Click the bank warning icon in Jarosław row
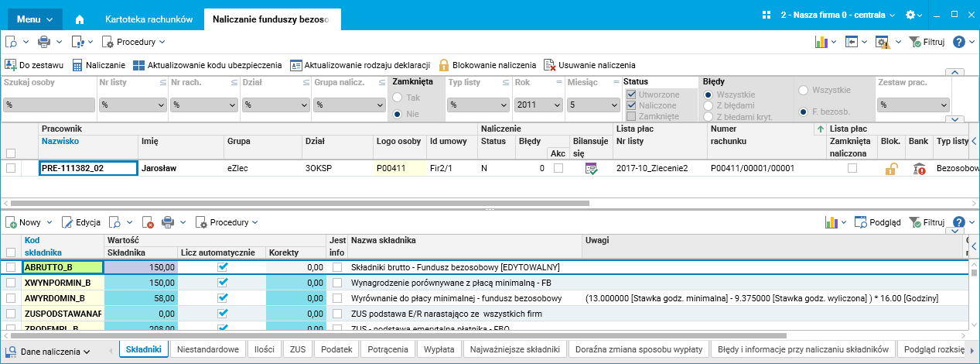The height and width of the screenshot is (364, 980). pos(919,168)
